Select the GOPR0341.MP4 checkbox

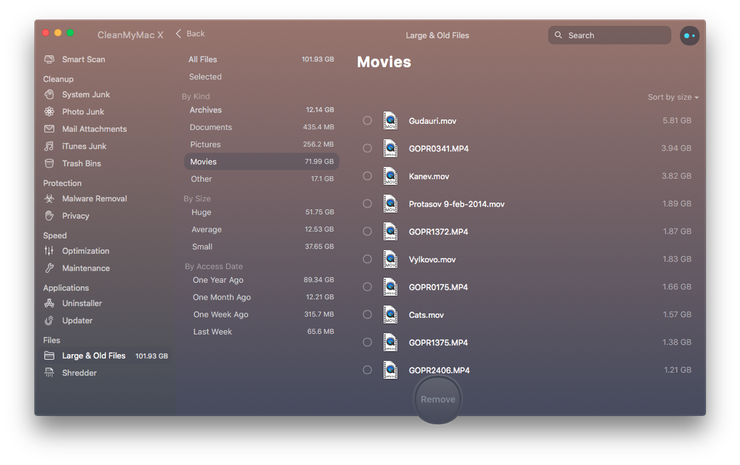pyautogui.click(x=367, y=148)
